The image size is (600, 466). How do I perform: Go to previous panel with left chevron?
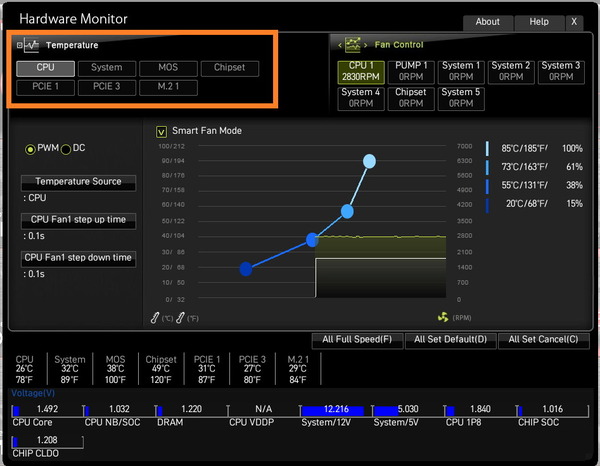pyautogui.click(x=340, y=45)
